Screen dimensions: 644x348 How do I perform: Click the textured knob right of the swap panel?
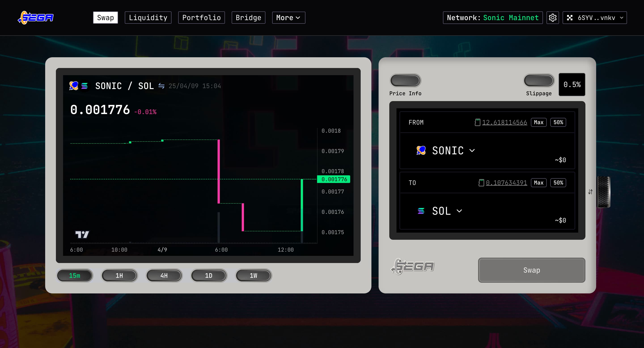click(x=604, y=192)
